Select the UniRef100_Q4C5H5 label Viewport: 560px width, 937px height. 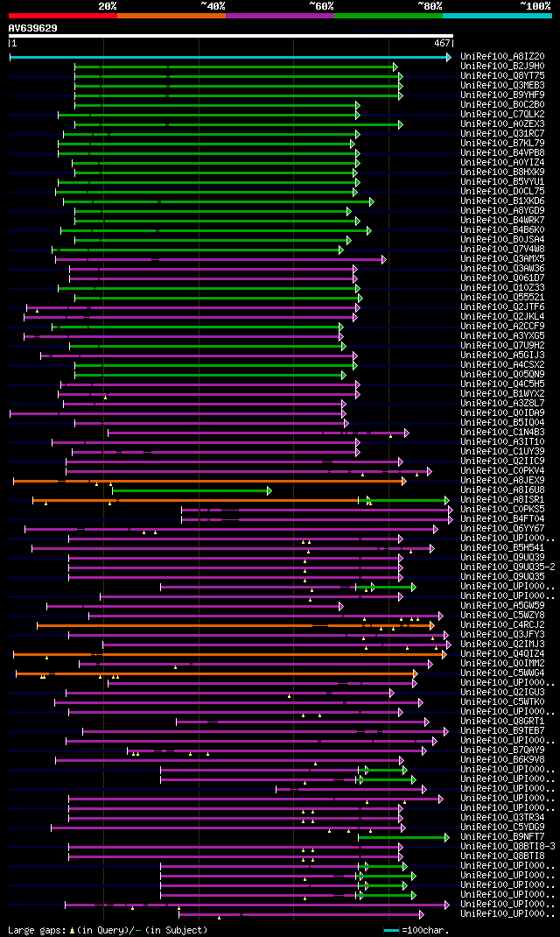click(x=502, y=384)
